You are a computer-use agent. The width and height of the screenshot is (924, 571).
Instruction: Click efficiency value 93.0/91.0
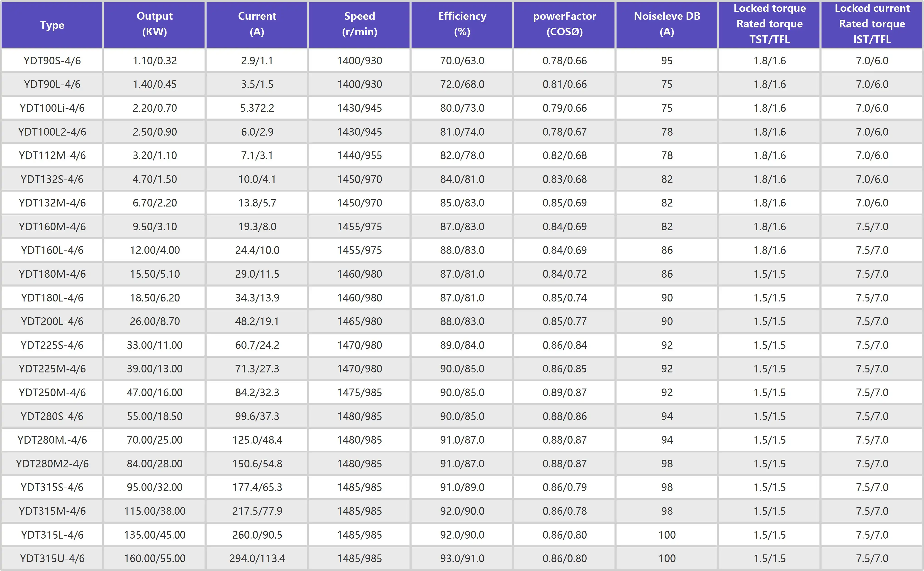[x=462, y=558]
